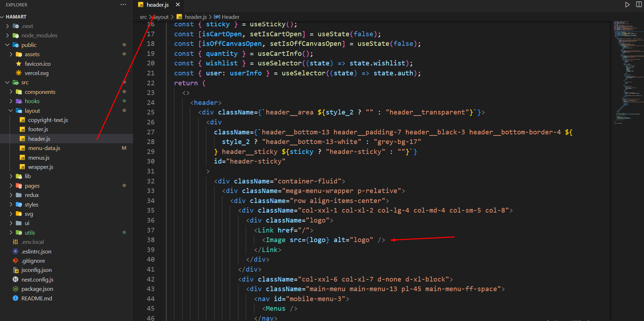Viewport: 644px width, 321px height.
Task: Click the JS icon of menu-data.js
Action: (x=22, y=148)
